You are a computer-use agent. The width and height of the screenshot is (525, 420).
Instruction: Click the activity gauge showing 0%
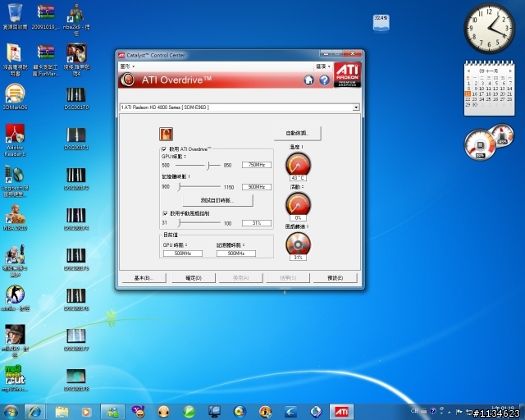tap(298, 207)
